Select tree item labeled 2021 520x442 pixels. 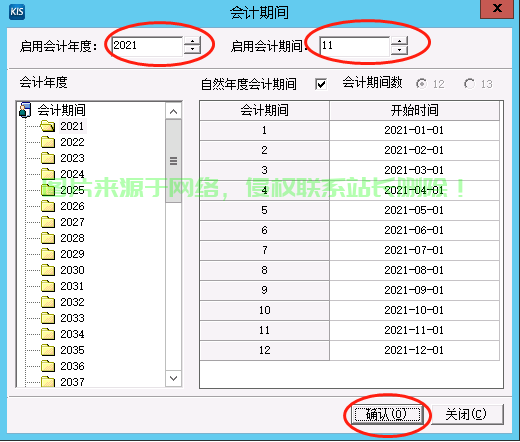pyautogui.click(x=72, y=126)
